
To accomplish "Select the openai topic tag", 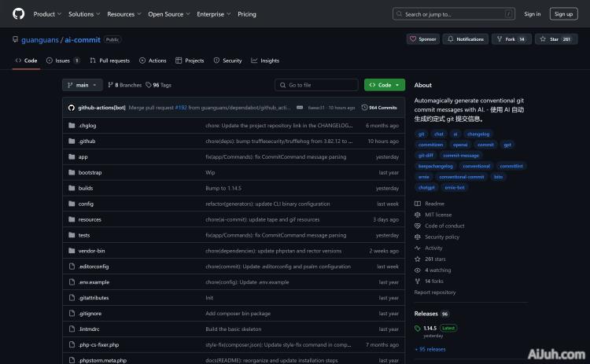I will click(460, 145).
